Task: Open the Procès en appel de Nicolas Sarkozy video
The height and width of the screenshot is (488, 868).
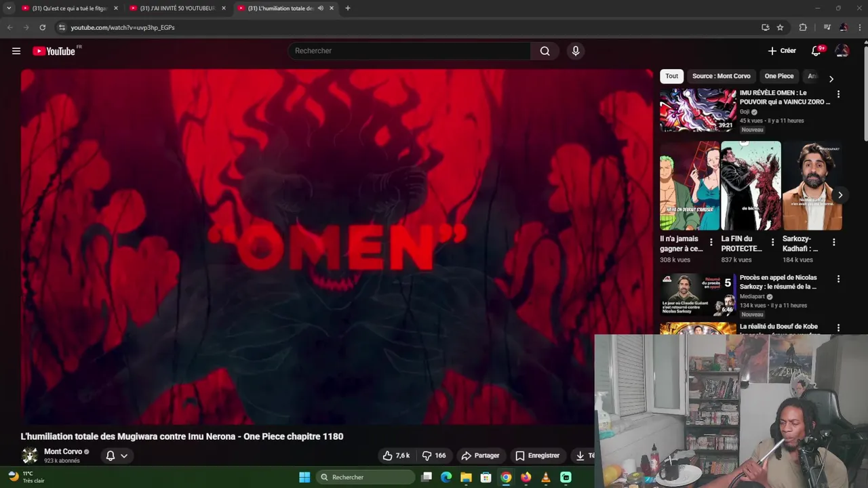Action: (778, 282)
